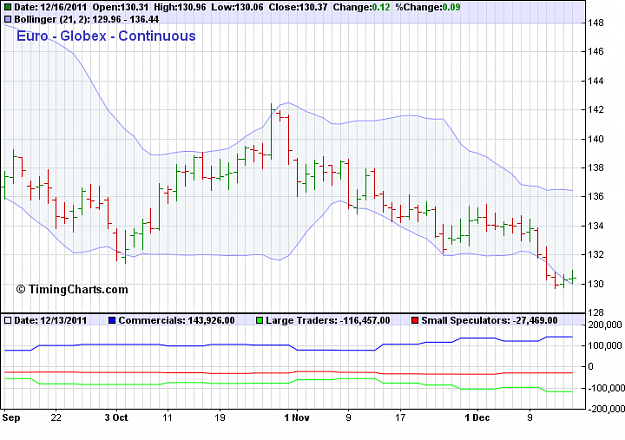Click the 130 price axis label

(x=596, y=284)
